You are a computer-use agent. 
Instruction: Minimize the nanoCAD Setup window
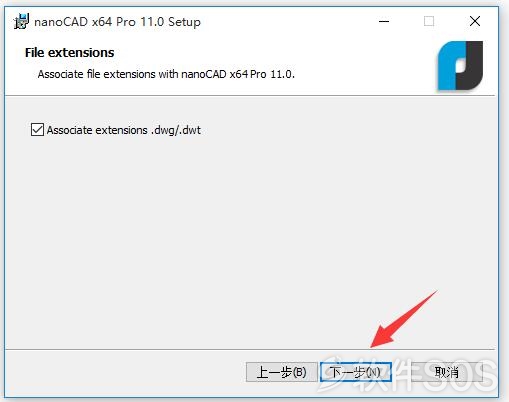[x=384, y=21]
